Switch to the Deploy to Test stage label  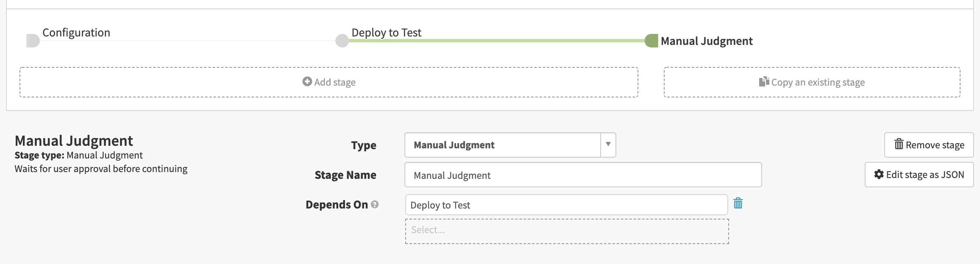pos(386,33)
